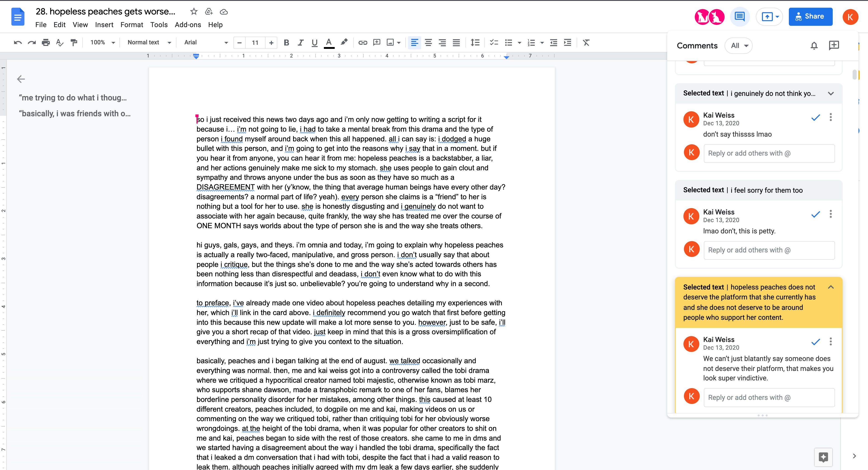Close the document outline back arrow

pyautogui.click(x=21, y=79)
